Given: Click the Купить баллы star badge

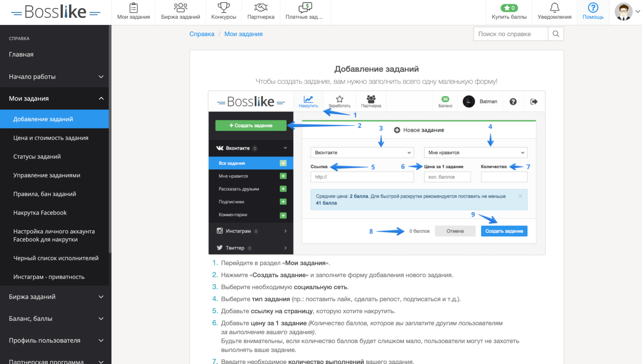Looking at the screenshot, I should tap(509, 8).
